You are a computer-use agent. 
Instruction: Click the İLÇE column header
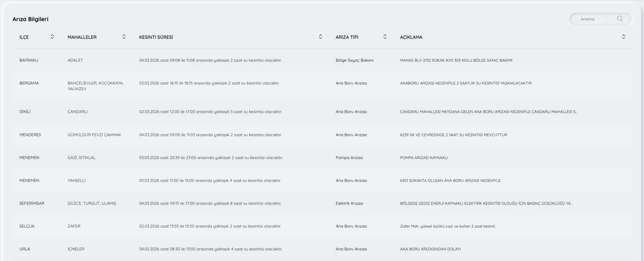[x=24, y=37]
